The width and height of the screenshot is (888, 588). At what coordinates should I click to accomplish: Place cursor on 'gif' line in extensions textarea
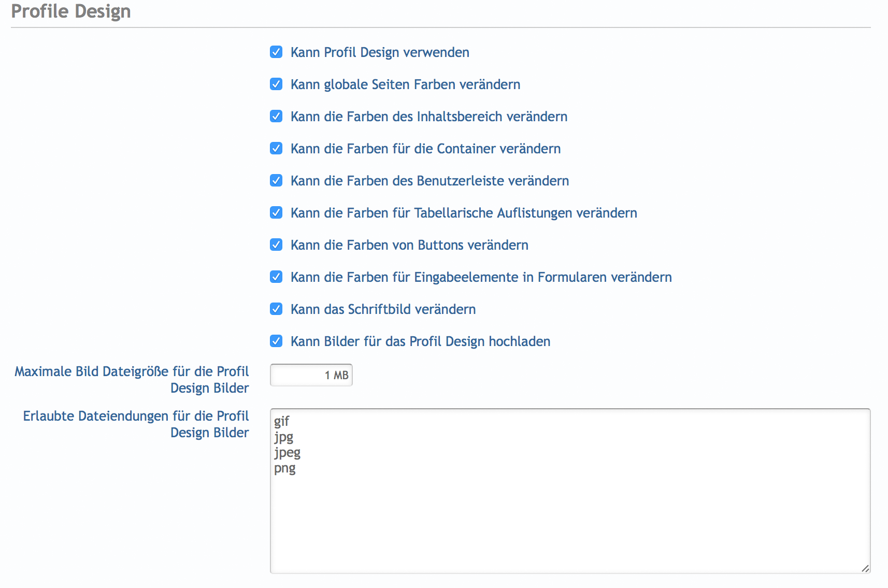282,421
